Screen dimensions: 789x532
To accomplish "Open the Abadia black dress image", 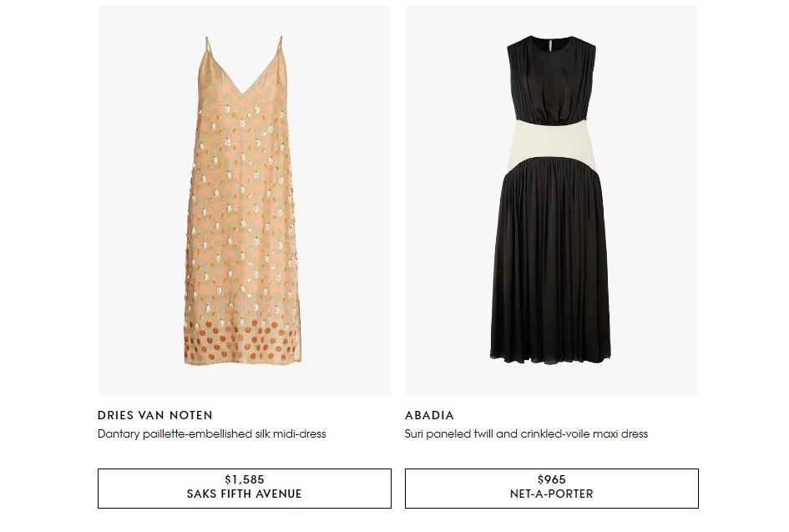I will [551, 200].
